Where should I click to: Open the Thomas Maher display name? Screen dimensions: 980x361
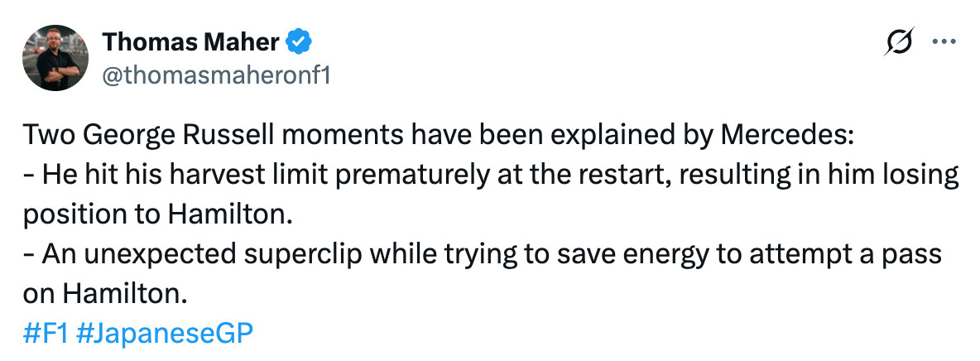[190, 41]
